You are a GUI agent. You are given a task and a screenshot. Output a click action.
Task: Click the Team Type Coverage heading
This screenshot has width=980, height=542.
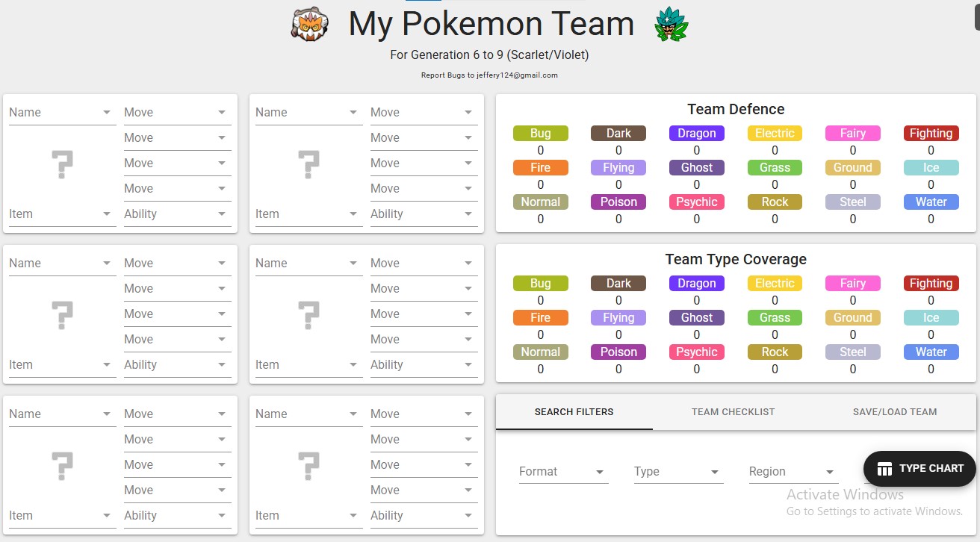736,260
